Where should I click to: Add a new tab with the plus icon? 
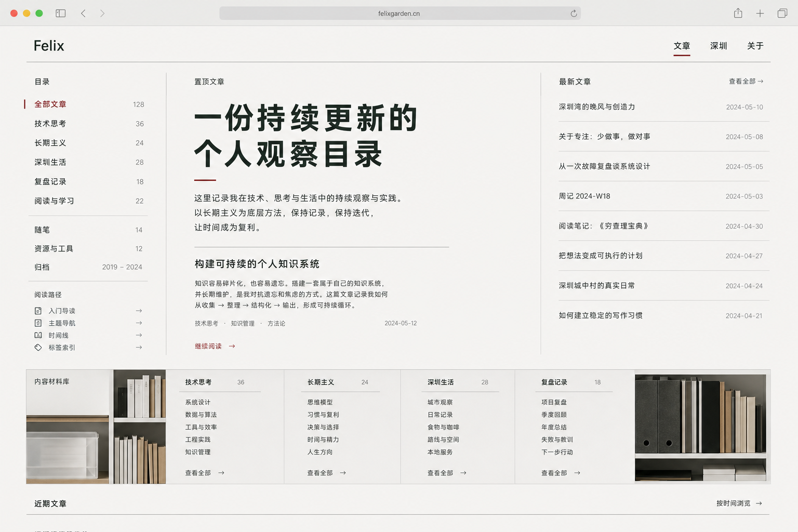coord(760,14)
